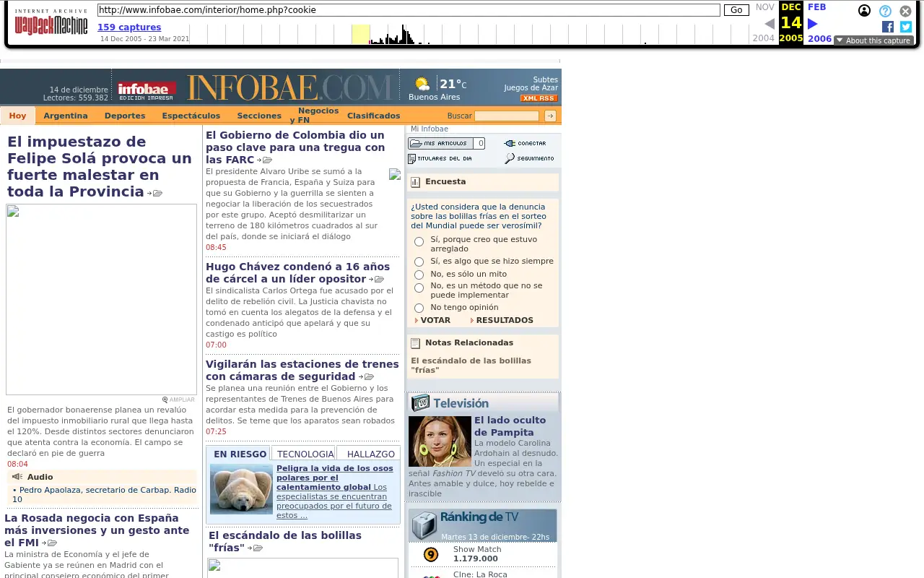924x578 pixels.
Task: Open the Hoy tab
Action: [x=17, y=116]
